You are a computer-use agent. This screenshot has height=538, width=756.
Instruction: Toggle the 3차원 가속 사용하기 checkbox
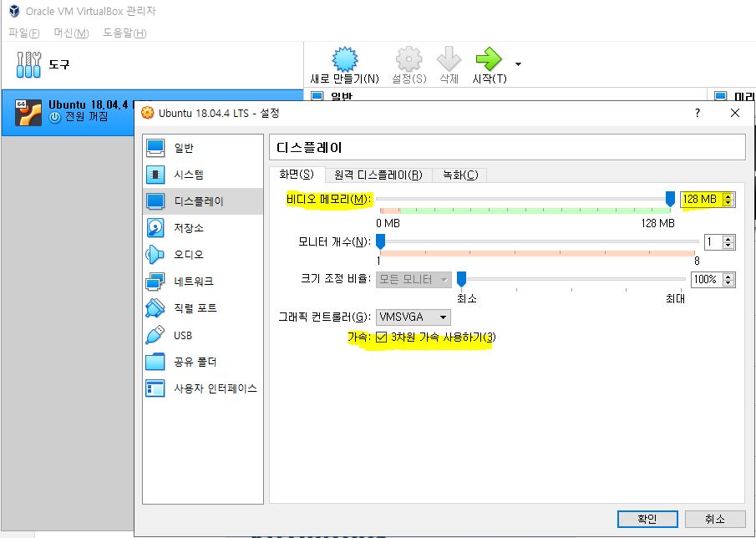click(382, 338)
